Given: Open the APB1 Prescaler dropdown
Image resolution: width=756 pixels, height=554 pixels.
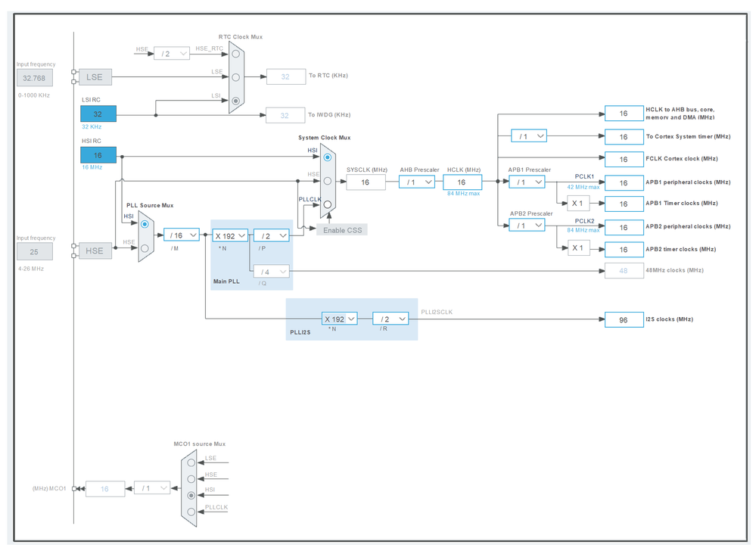Looking at the screenshot, I should (x=527, y=182).
